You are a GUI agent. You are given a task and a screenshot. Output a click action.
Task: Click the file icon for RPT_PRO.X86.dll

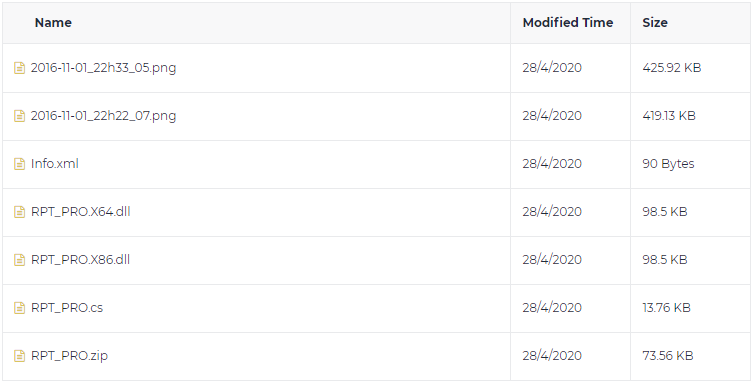click(19, 260)
